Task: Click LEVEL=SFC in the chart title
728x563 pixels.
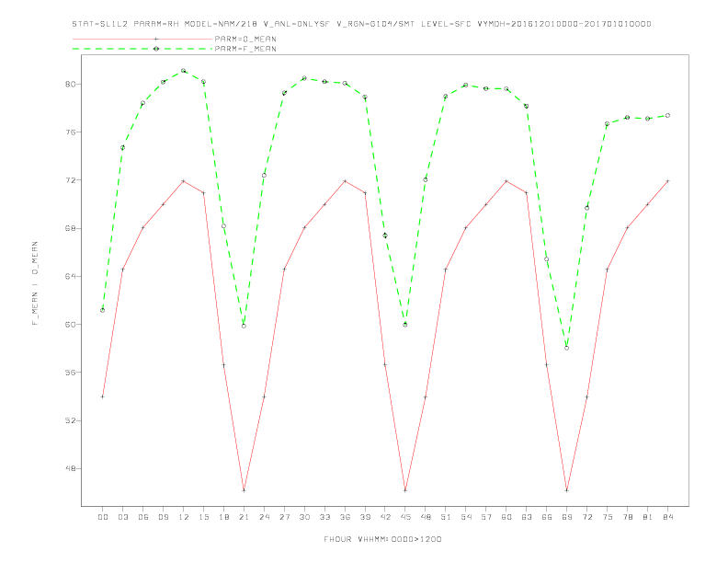Action: [446, 24]
